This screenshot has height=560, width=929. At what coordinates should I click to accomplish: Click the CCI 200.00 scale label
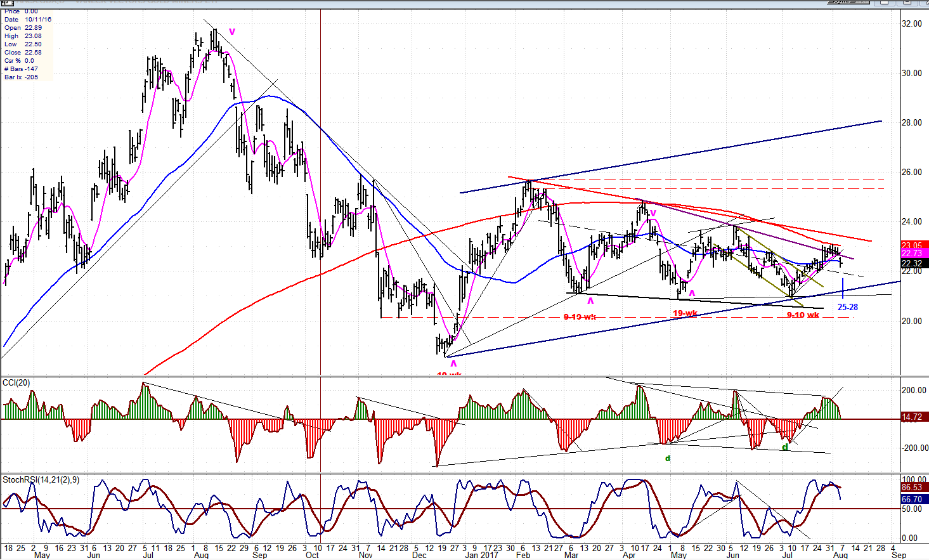[x=914, y=390]
